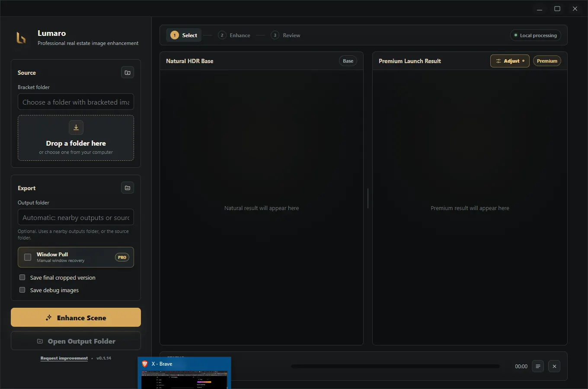Click the Bracket folder input field
The width and height of the screenshot is (588, 389).
76,102
